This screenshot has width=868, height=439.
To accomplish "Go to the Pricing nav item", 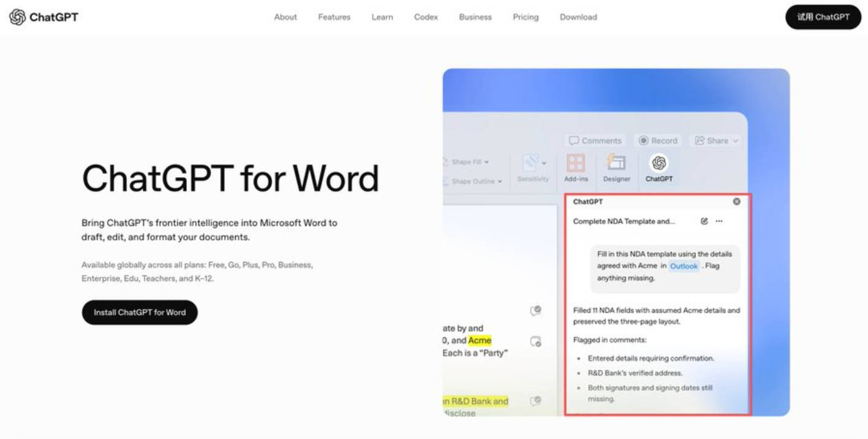I will click(x=526, y=17).
